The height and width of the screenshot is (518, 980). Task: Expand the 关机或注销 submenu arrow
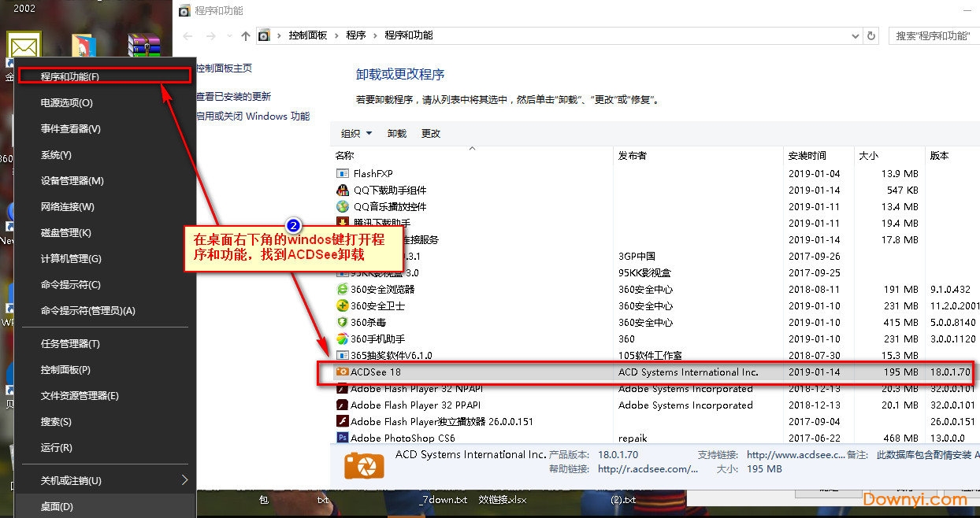[x=184, y=480]
